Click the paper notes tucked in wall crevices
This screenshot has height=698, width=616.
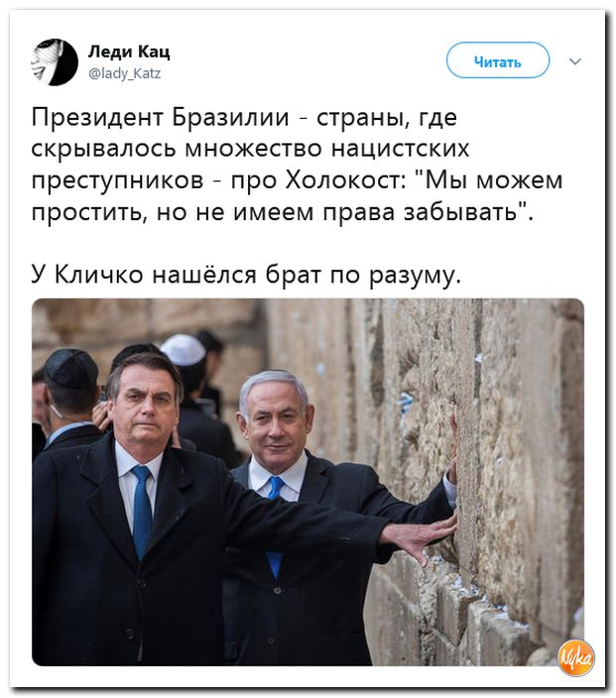click(407, 403)
